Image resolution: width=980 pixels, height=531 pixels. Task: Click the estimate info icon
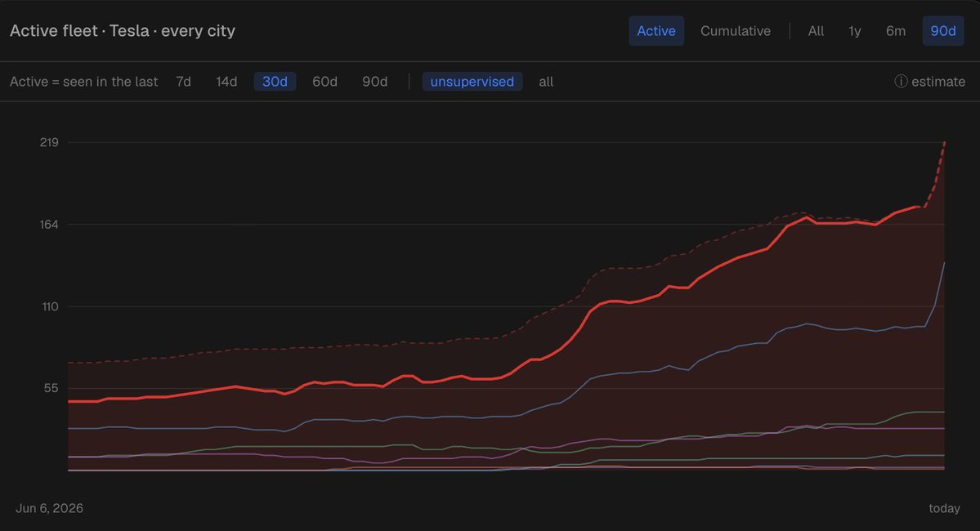click(901, 81)
